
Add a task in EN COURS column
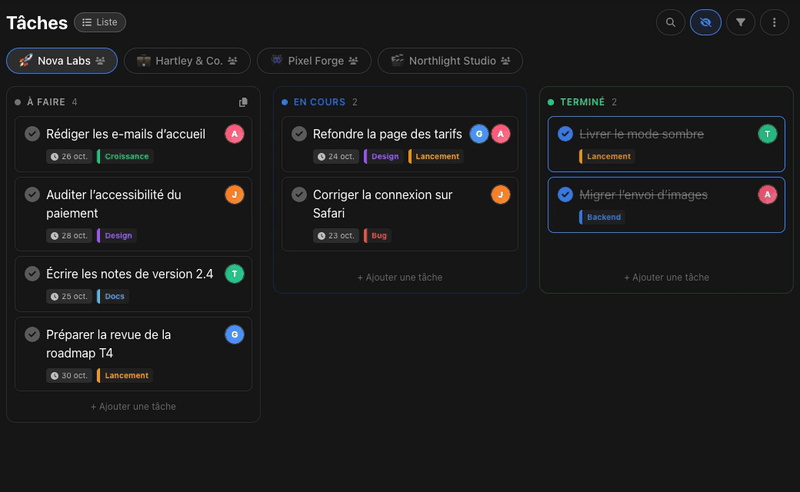[400, 277]
